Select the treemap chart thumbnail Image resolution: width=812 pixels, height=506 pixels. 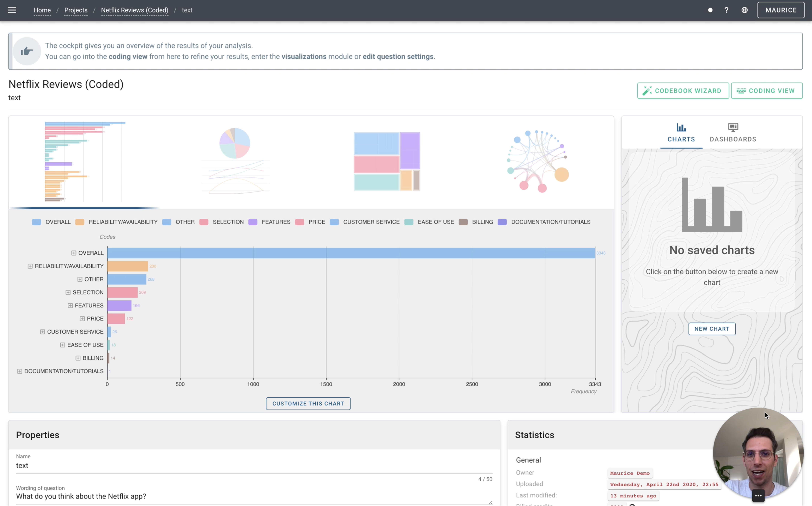[387, 161]
